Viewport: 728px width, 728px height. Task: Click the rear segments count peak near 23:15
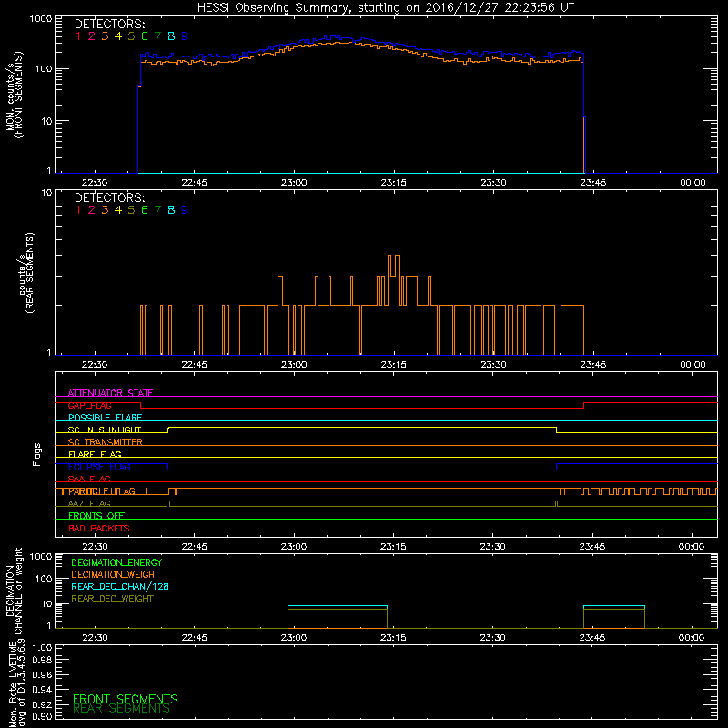click(x=394, y=266)
